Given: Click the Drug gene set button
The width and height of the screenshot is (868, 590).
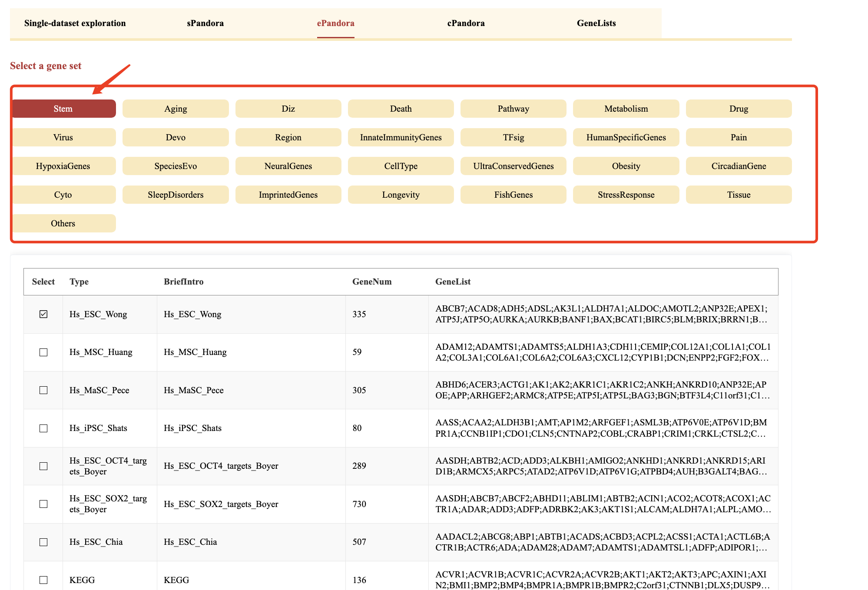Looking at the screenshot, I should (739, 109).
